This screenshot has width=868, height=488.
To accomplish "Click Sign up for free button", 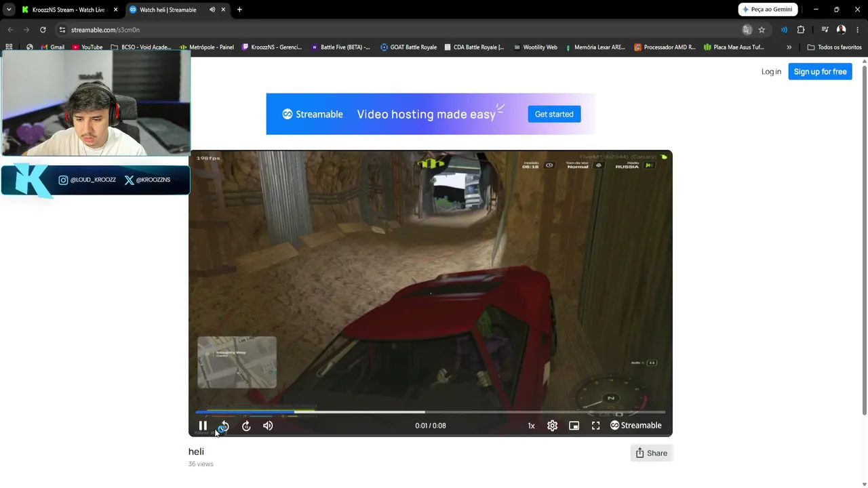I will (x=820, y=72).
